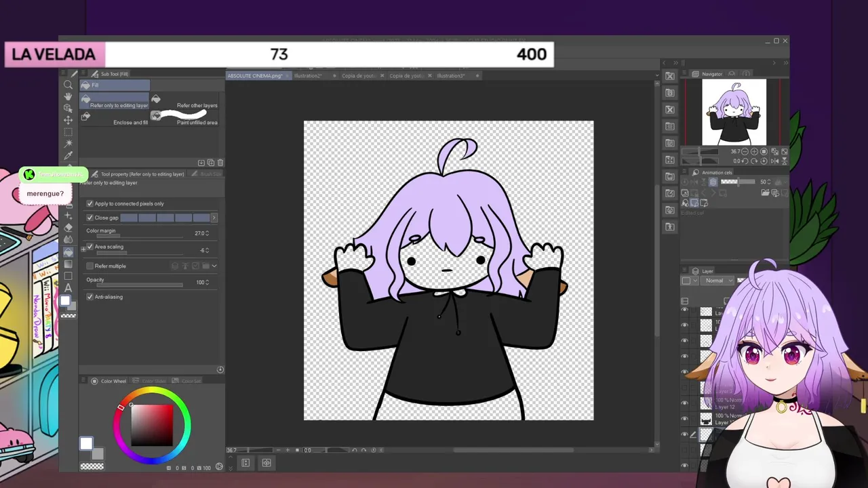
Task: Open the Normal blending mode dropdown
Action: click(718, 281)
